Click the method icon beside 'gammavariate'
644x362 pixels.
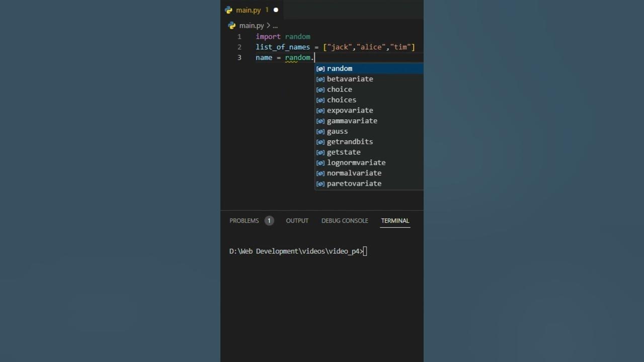click(x=320, y=121)
